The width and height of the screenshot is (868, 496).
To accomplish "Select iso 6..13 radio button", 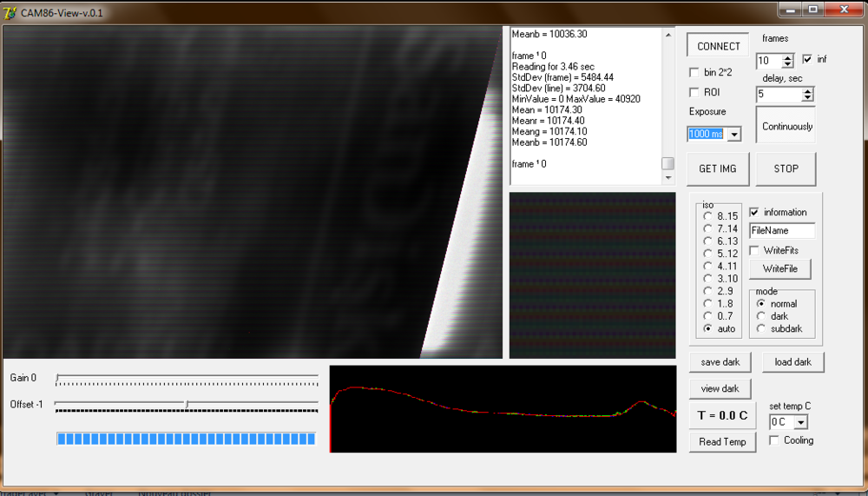I will [x=707, y=241].
